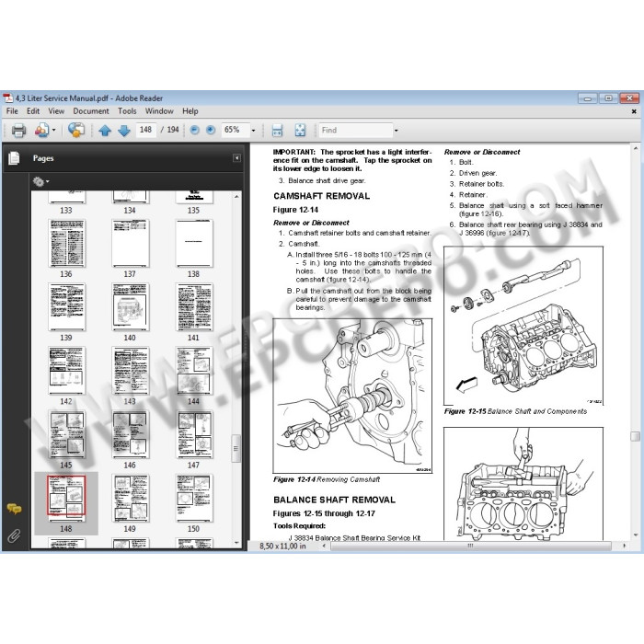Click thumbnail panel scroll down arrow

click(236, 543)
